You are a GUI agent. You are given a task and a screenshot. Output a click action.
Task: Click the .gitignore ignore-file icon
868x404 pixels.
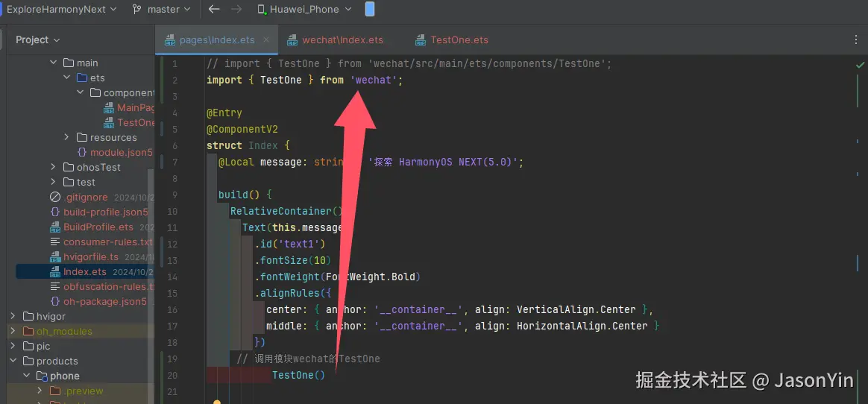[54, 197]
